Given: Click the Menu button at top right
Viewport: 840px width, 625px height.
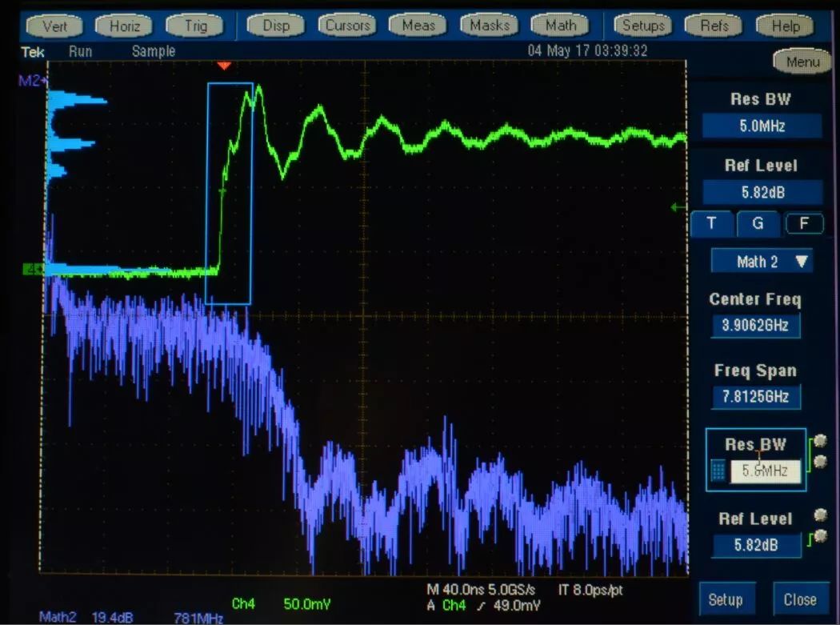Looking at the screenshot, I should pos(802,62).
